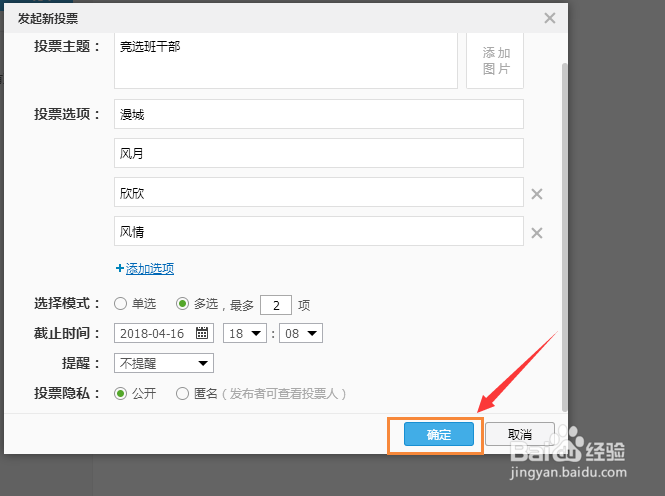The image size is (665, 496).
Task: Remove the 欣欣 option
Action: 537,194
